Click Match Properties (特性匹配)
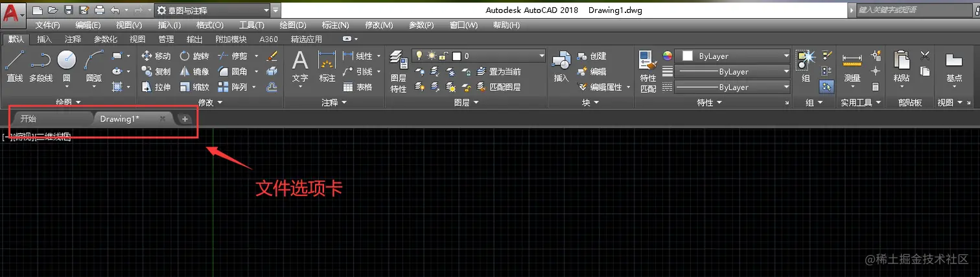The width and height of the screenshot is (980, 277). (x=648, y=71)
